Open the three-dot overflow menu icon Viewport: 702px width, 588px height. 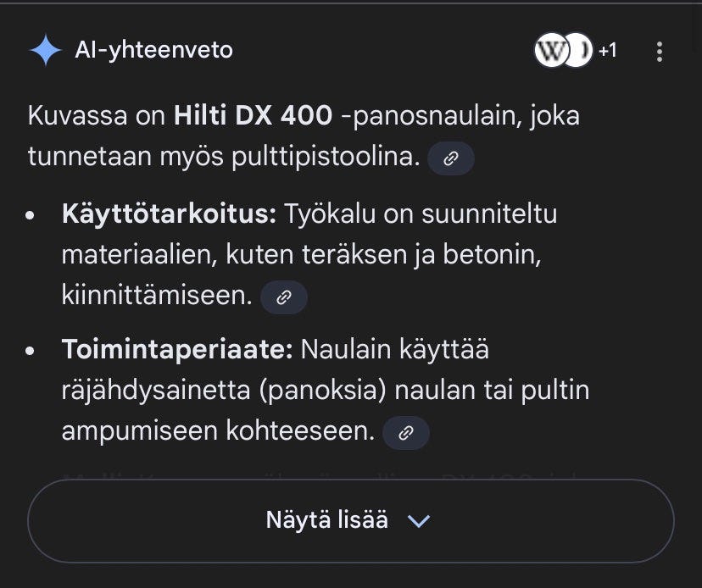(x=660, y=51)
